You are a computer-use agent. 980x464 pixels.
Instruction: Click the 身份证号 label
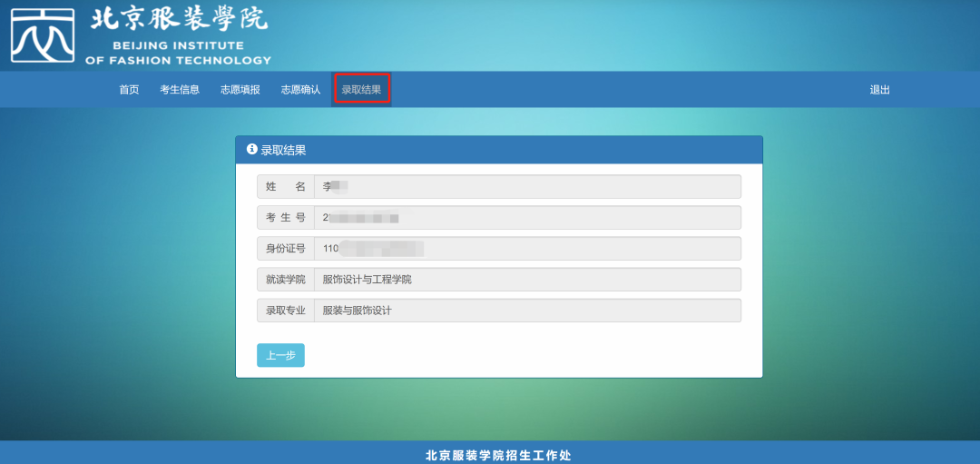(286, 248)
